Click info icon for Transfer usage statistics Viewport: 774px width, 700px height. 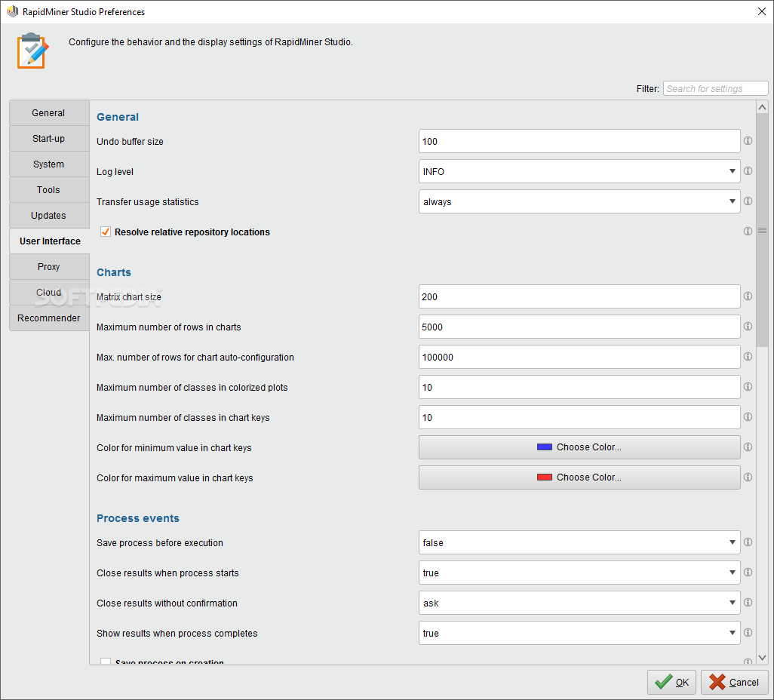coord(748,201)
